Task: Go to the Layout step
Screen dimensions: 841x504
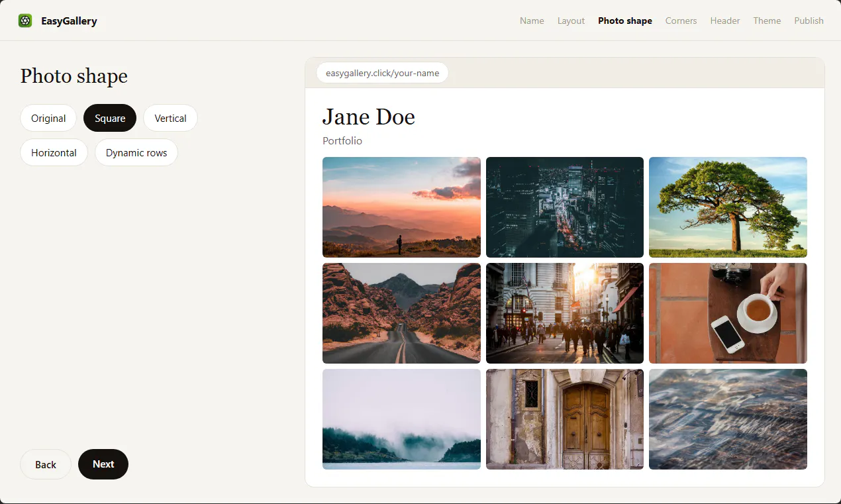Action: tap(571, 21)
